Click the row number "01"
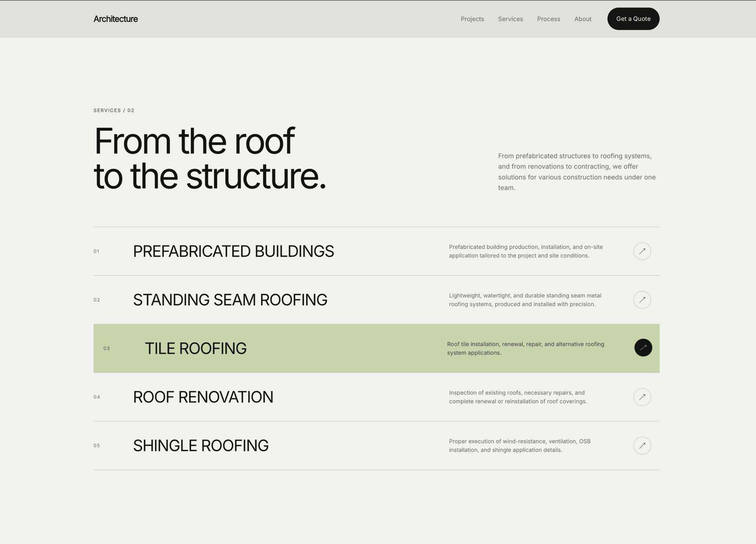This screenshot has height=544, width=756. [x=96, y=251]
